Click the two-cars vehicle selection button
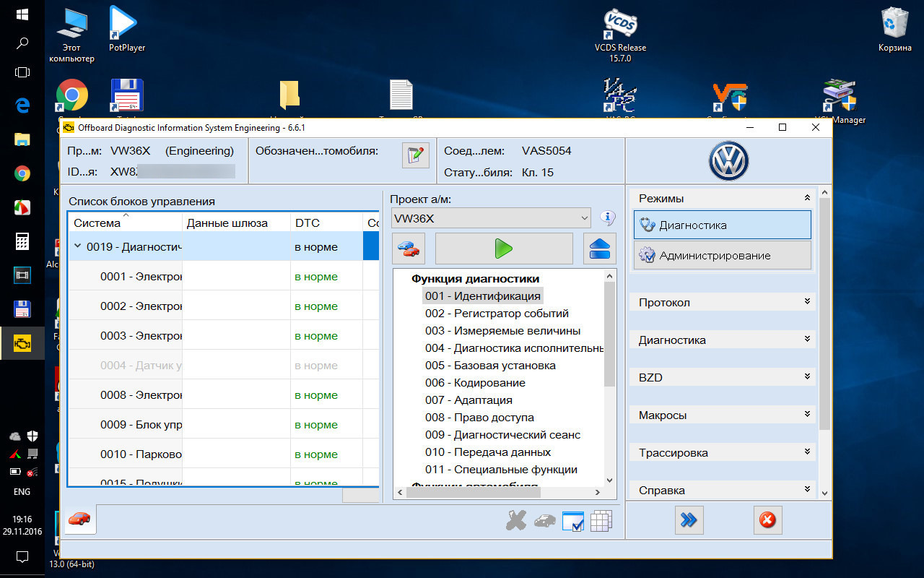This screenshot has height=578, width=924. 409,249
